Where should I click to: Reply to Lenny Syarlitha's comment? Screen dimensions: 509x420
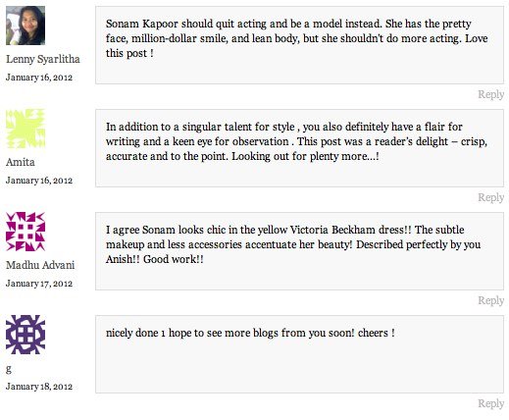pyautogui.click(x=490, y=94)
